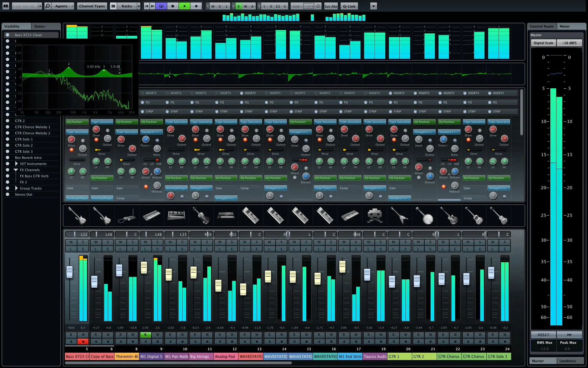Screen dimensions: 588x368
Task: Enable record-arm on the Bass XT25 channel
Action: (83, 341)
